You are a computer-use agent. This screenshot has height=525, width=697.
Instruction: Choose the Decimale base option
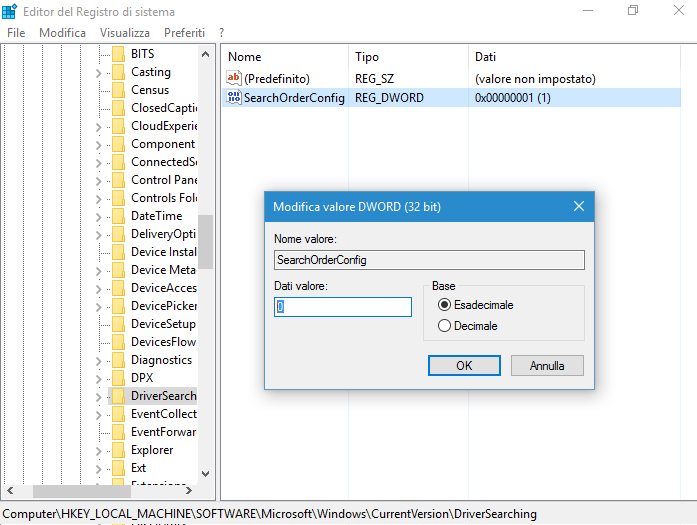(445, 326)
